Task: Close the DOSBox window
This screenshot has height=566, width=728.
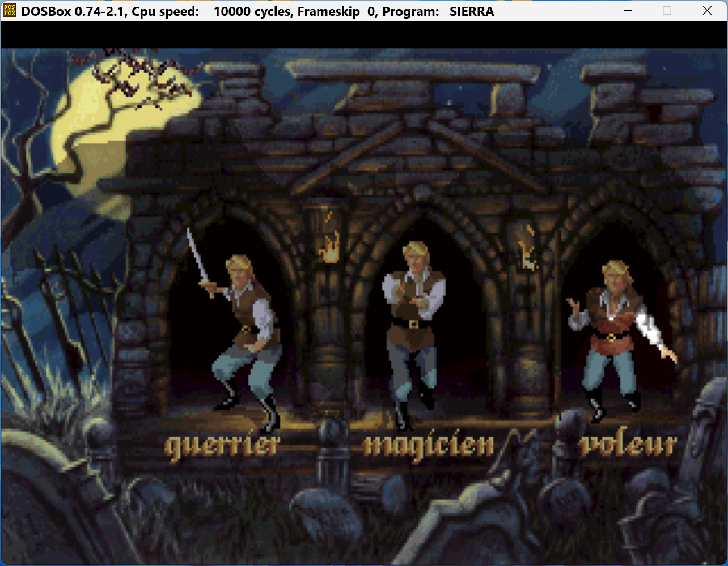Action: coord(708,10)
